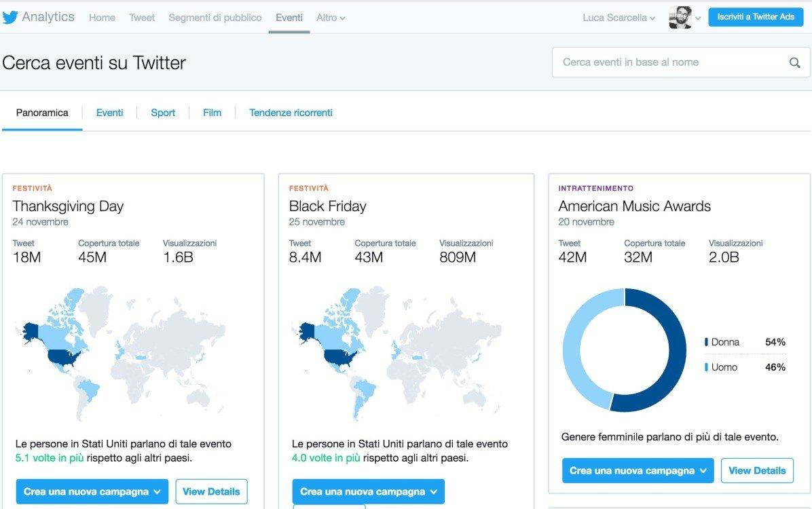Viewport: 812px width, 509px height.
Task: Open the profile avatar menu
Action: (x=680, y=18)
